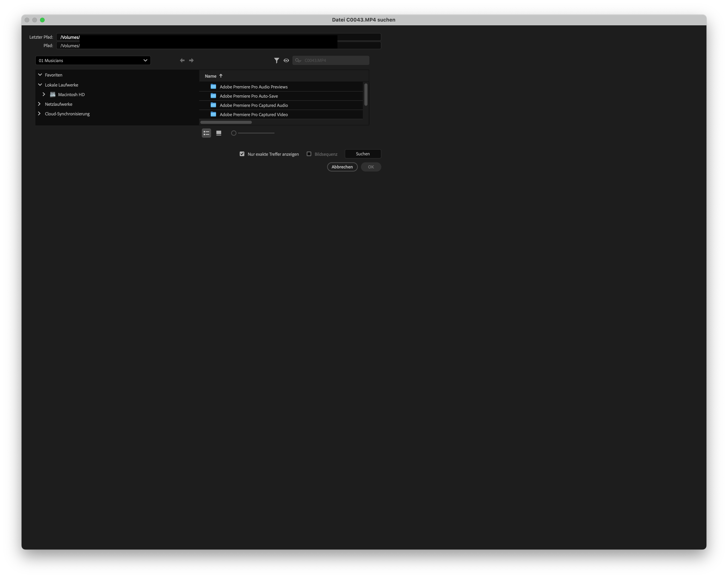Uncheck Nur exakte Treffer anzeigen

tap(242, 154)
